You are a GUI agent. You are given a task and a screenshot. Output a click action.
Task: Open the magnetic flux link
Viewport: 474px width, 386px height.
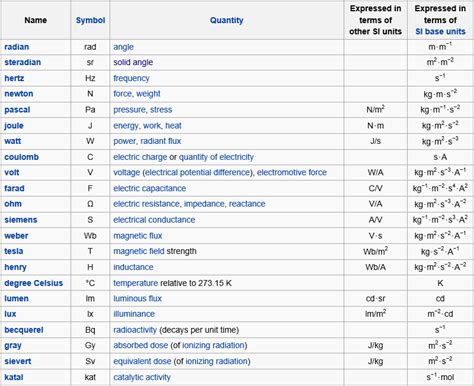pyautogui.click(x=138, y=236)
